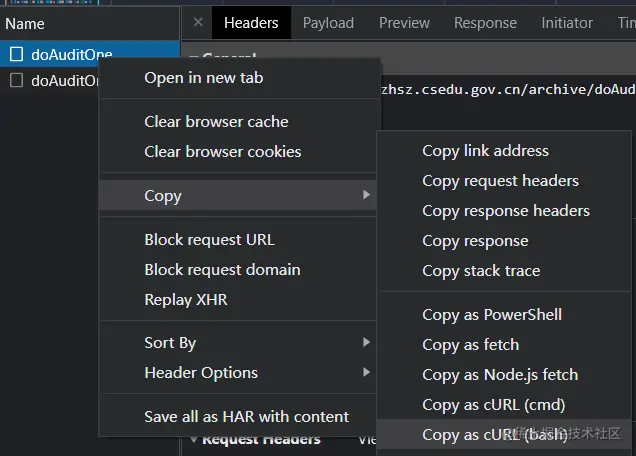Click Copy request headers
Image resolution: width=636 pixels, height=456 pixels.
point(500,180)
